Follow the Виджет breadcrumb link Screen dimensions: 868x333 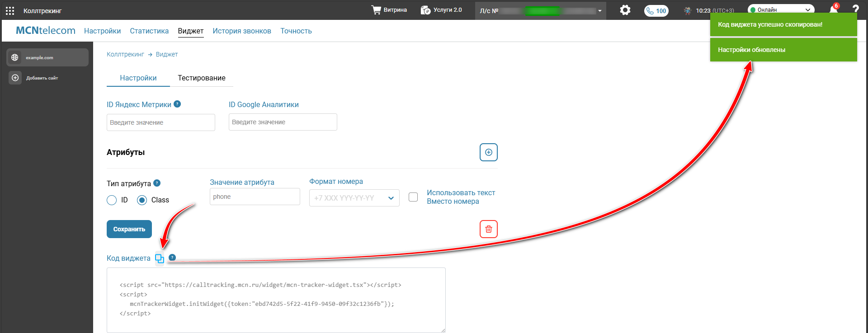point(167,54)
